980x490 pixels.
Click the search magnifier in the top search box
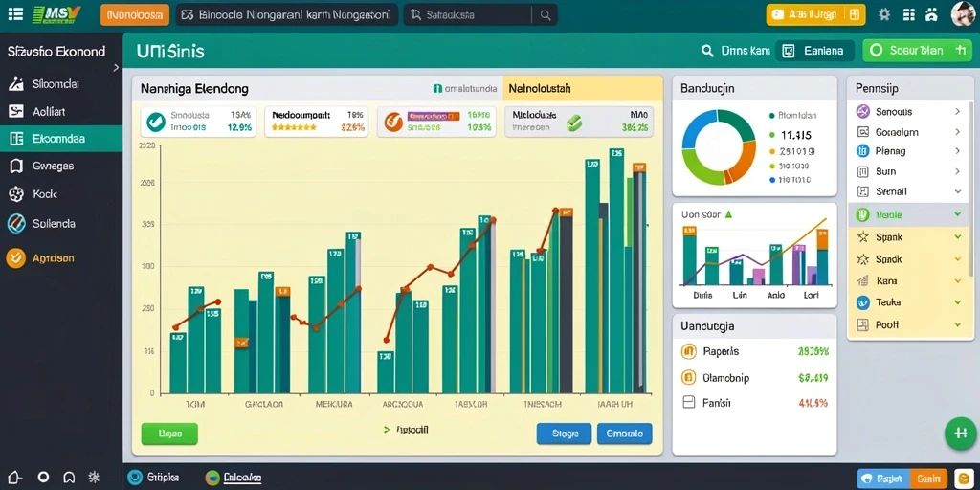click(545, 15)
